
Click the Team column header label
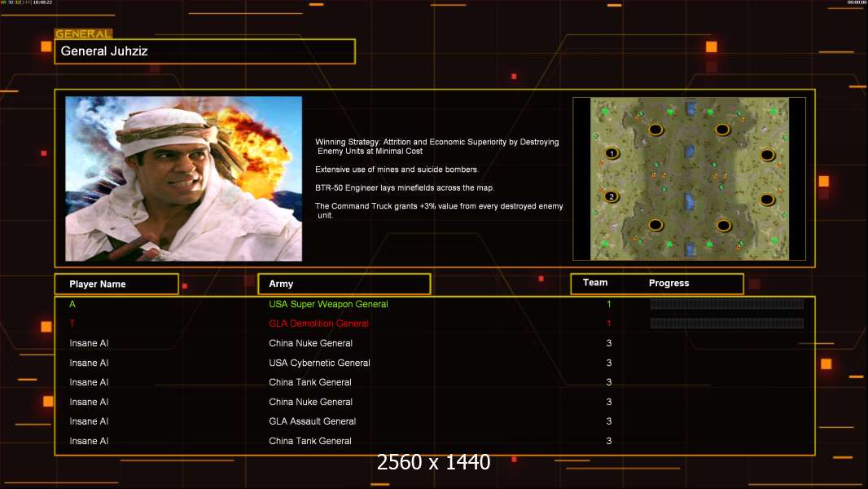click(x=595, y=283)
